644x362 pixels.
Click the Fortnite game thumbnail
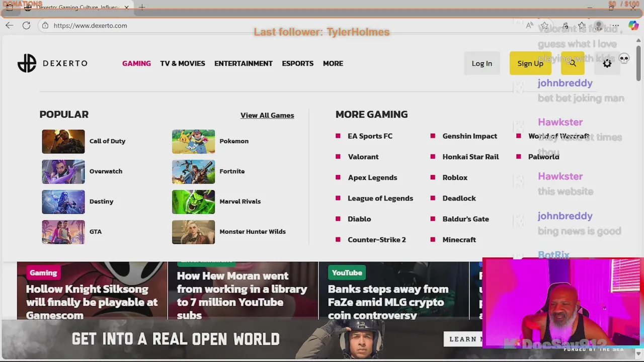(193, 171)
